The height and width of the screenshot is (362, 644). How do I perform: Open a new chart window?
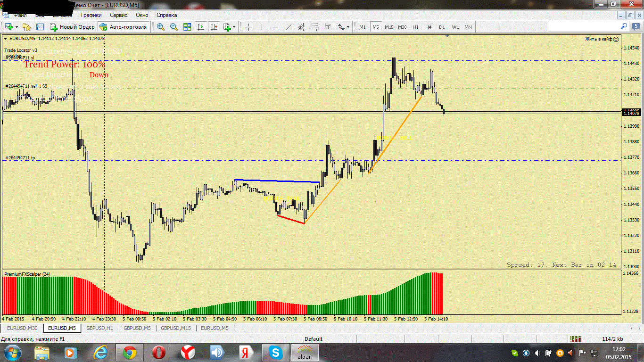[8, 27]
